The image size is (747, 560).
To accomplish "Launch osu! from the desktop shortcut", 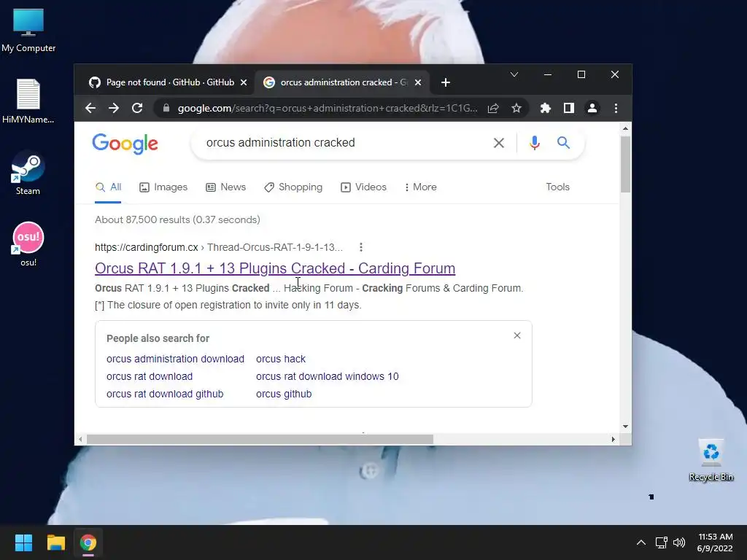I will [28, 244].
